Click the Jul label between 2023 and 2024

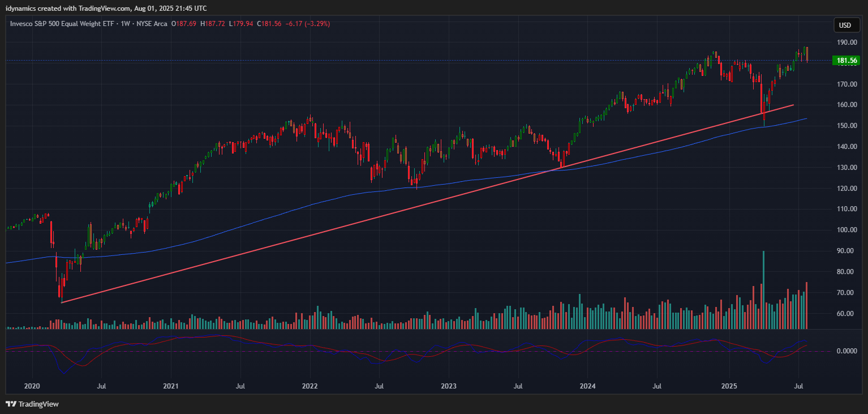[518, 386]
